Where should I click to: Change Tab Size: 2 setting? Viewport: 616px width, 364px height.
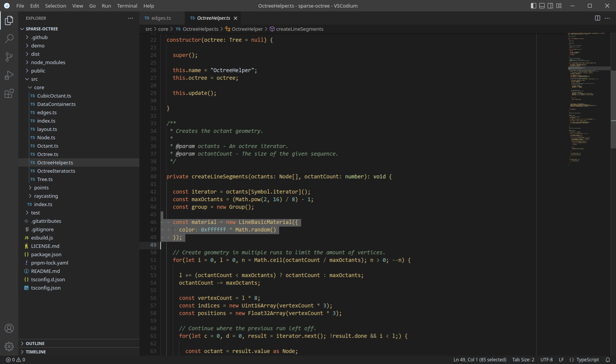click(523, 360)
